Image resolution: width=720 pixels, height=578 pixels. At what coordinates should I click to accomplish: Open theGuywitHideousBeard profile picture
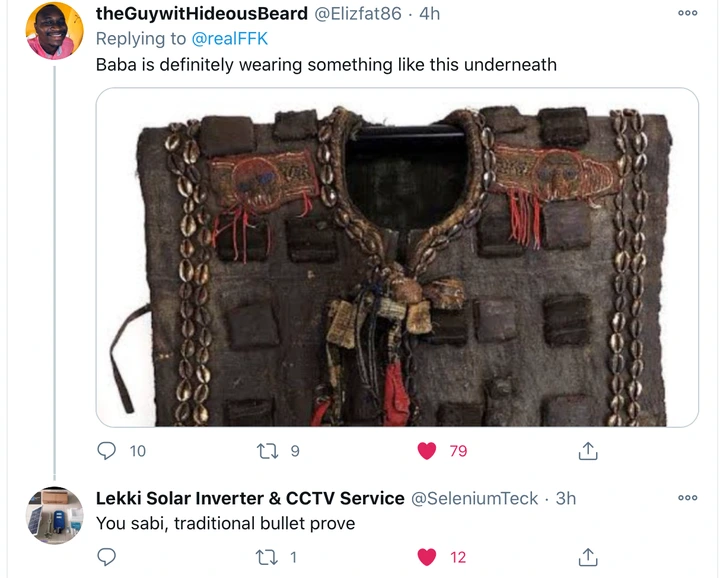point(54,31)
